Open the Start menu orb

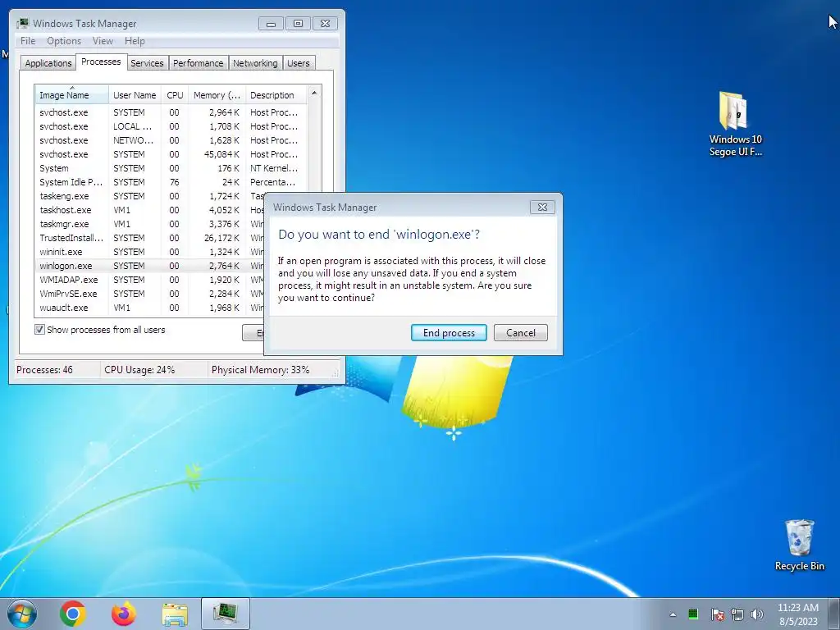click(x=22, y=614)
